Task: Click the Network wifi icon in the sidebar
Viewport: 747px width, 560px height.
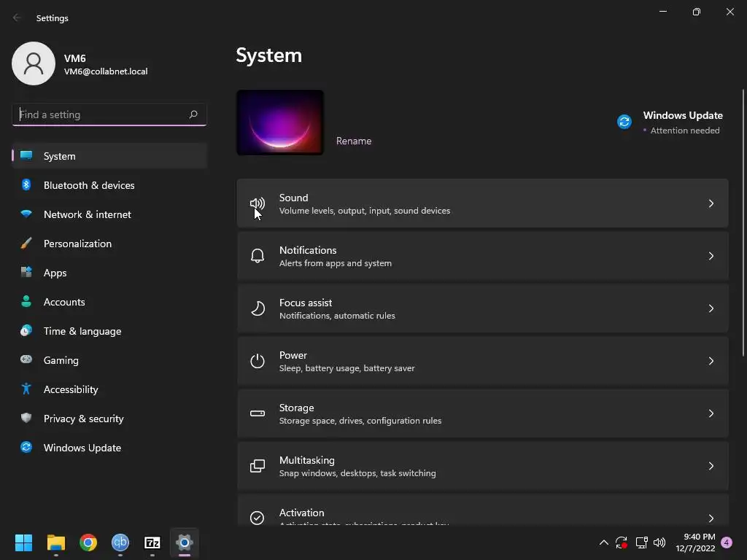Action: [26, 214]
